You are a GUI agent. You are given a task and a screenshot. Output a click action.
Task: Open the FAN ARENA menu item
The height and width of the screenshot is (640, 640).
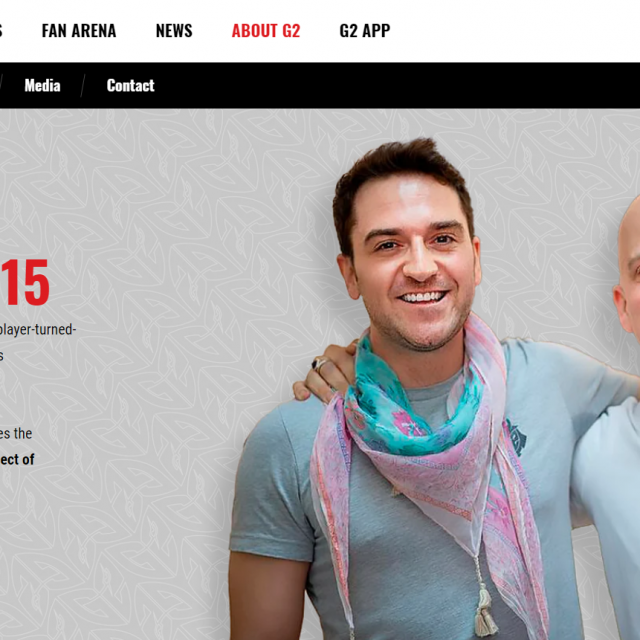[79, 31]
